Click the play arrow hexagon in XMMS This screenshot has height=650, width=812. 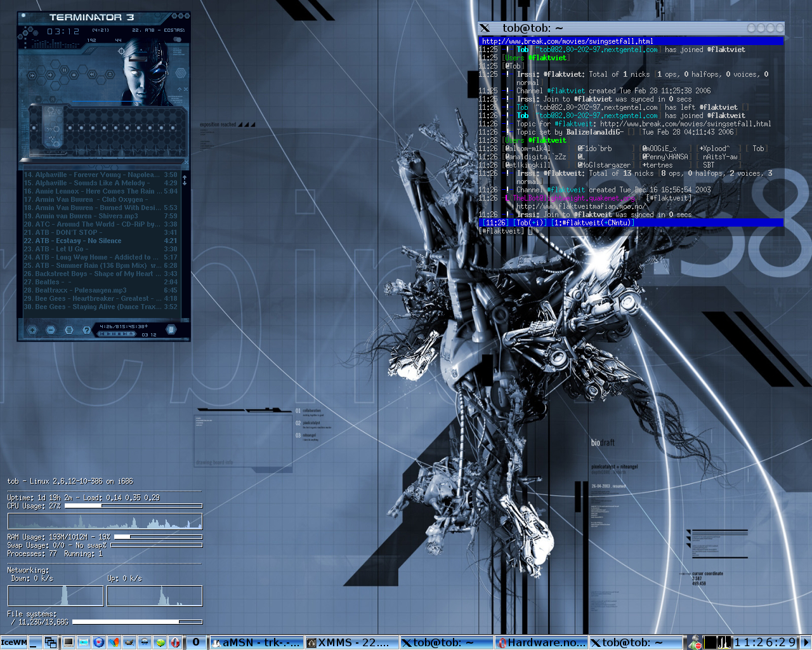point(50,75)
